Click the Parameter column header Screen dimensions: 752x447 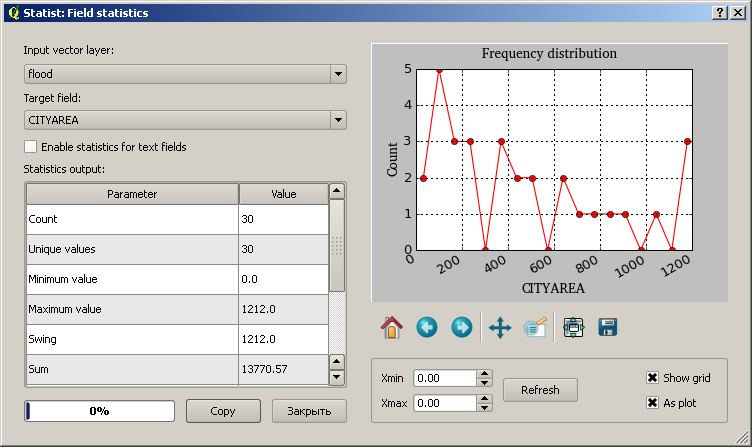click(132, 194)
